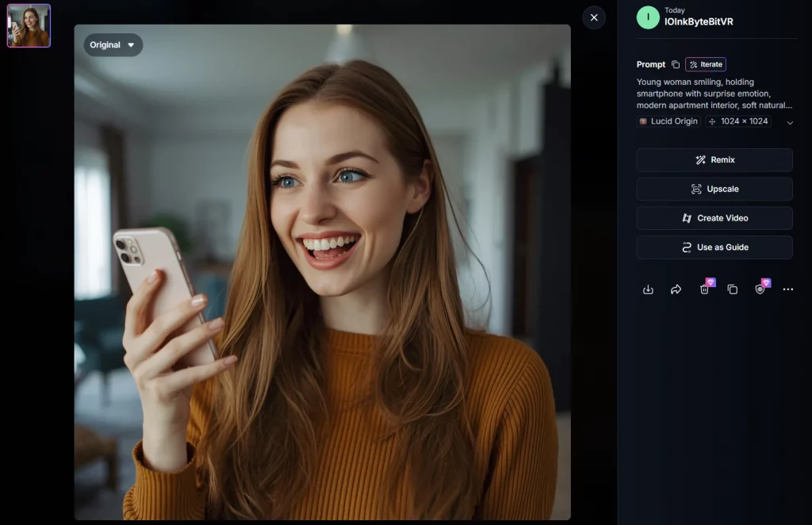Copy the prompt using the copy icon
The image size is (812, 525).
click(676, 65)
